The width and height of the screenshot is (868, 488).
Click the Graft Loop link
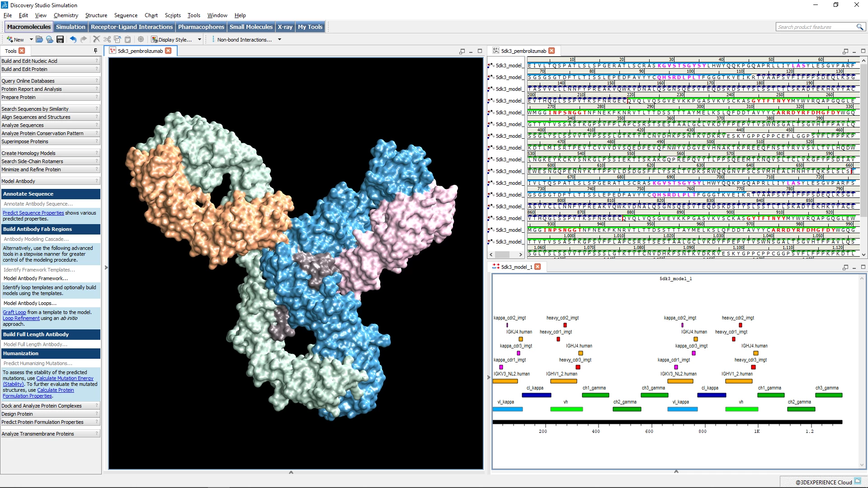click(14, 312)
